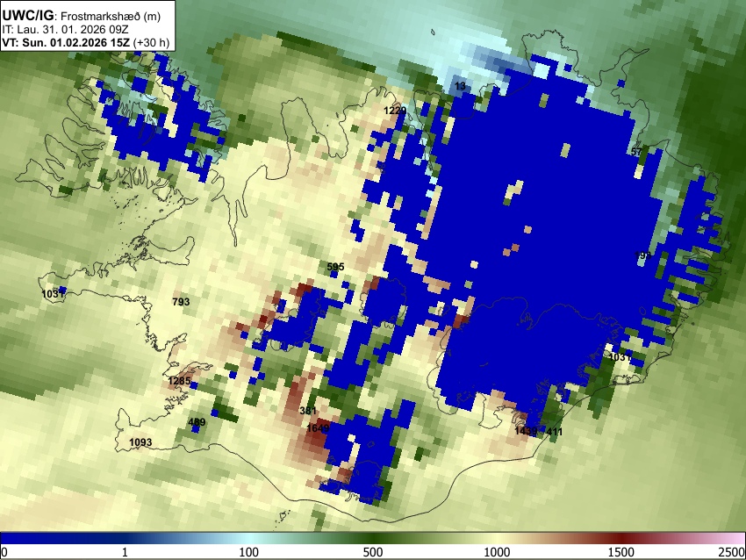Pick the dark green section of the colour scale
Viewport: 746px width, 560px height.
pos(373,538)
